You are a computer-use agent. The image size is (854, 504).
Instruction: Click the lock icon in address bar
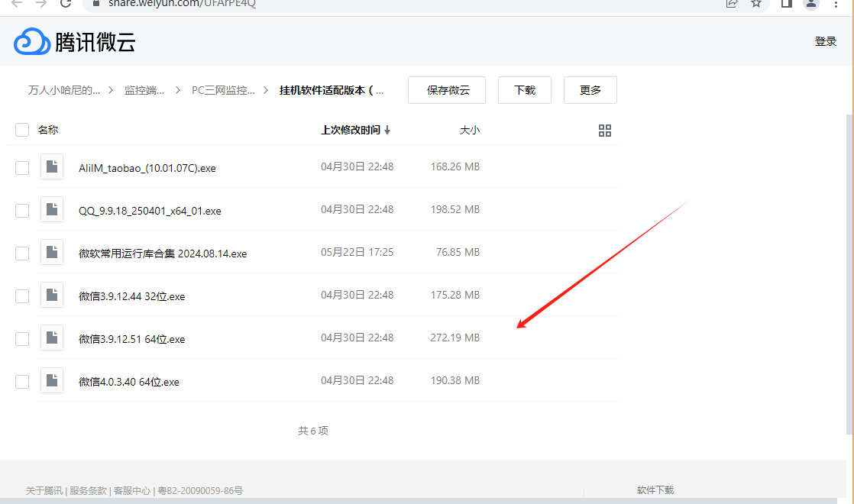point(96,3)
